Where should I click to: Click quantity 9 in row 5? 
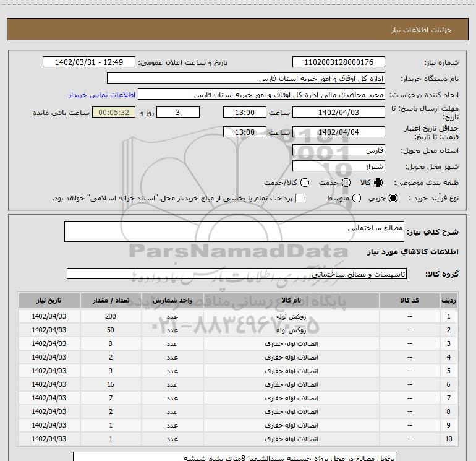111,371
